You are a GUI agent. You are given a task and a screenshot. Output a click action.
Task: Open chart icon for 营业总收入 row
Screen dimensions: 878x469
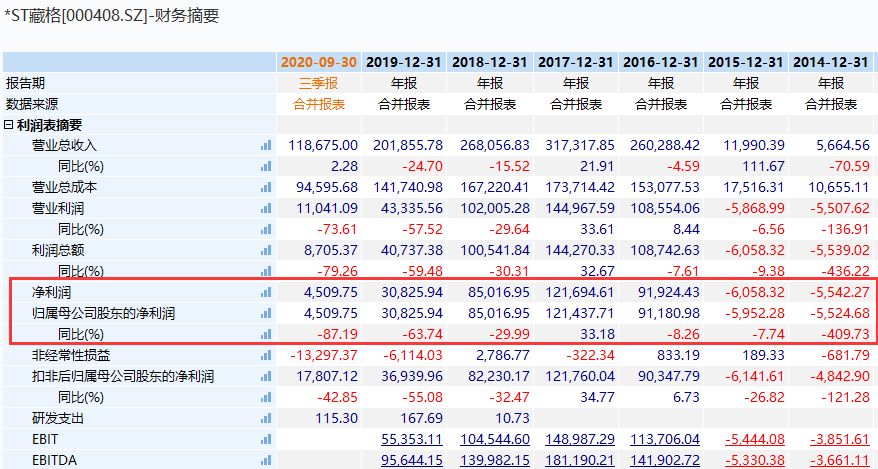[x=266, y=146]
